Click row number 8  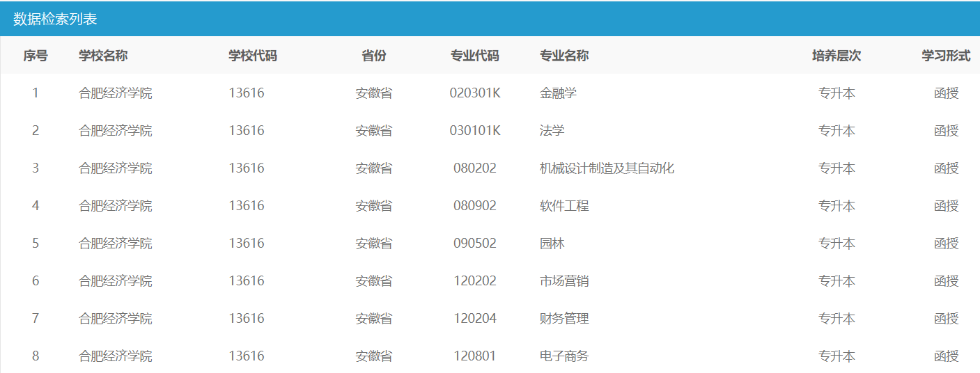[36, 356]
